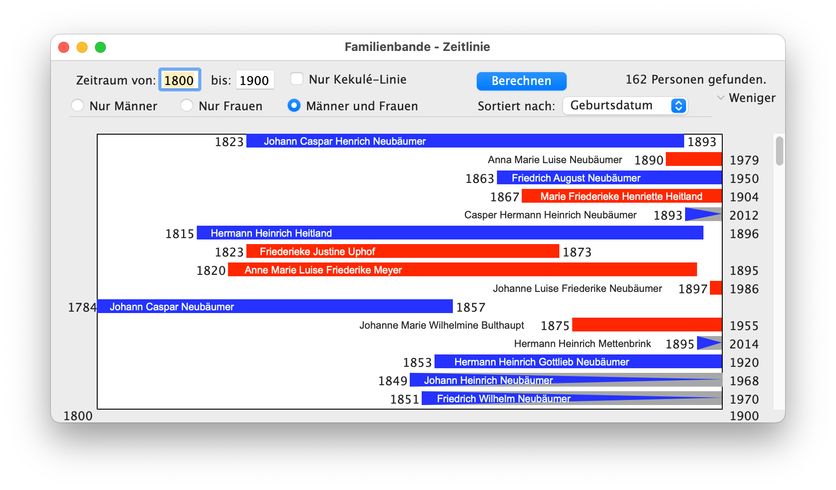
Task: Click the Johann Caspar Neubäumer 1784 bar
Action: [x=275, y=307]
